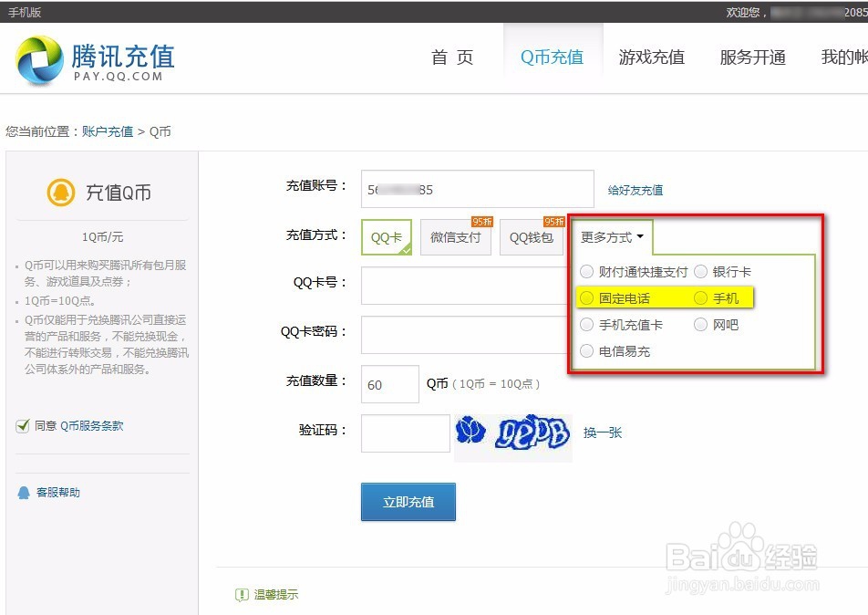The width and height of the screenshot is (868, 615).
Task: Collapse the 更多方式 dropdown
Action: pos(612,237)
